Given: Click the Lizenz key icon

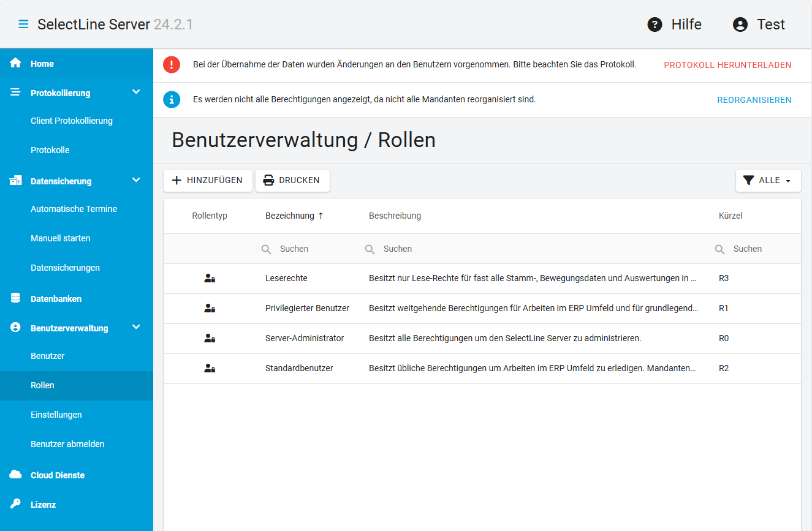Looking at the screenshot, I should point(16,504).
